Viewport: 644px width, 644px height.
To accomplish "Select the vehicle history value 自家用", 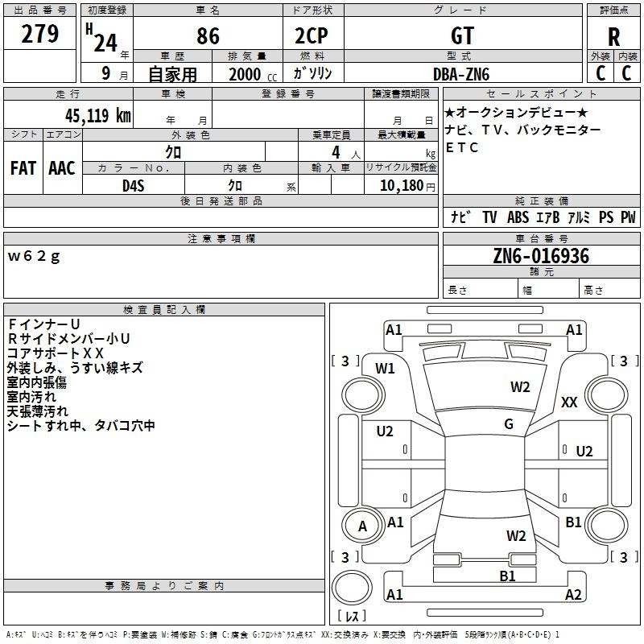I will click(x=172, y=74).
